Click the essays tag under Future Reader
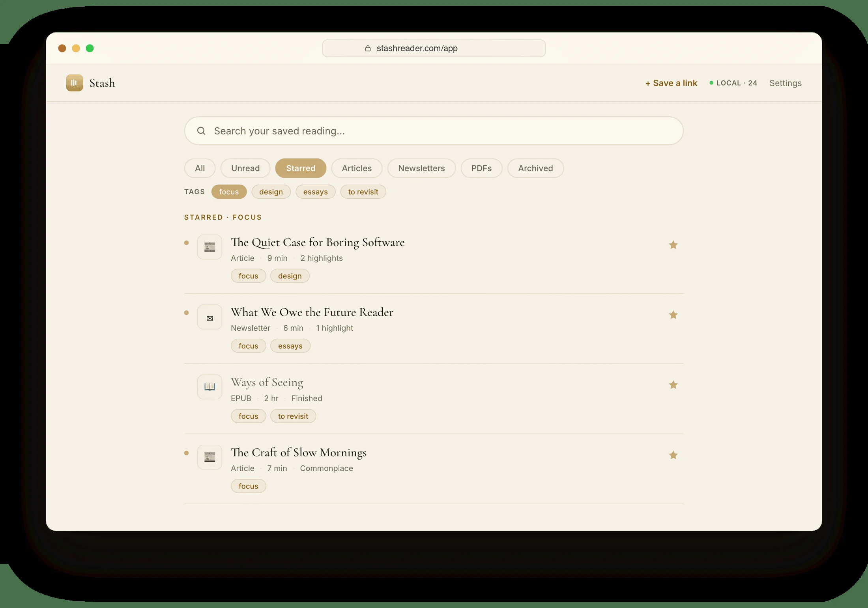Viewport: 868px width, 608px height. [x=290, y=346]
